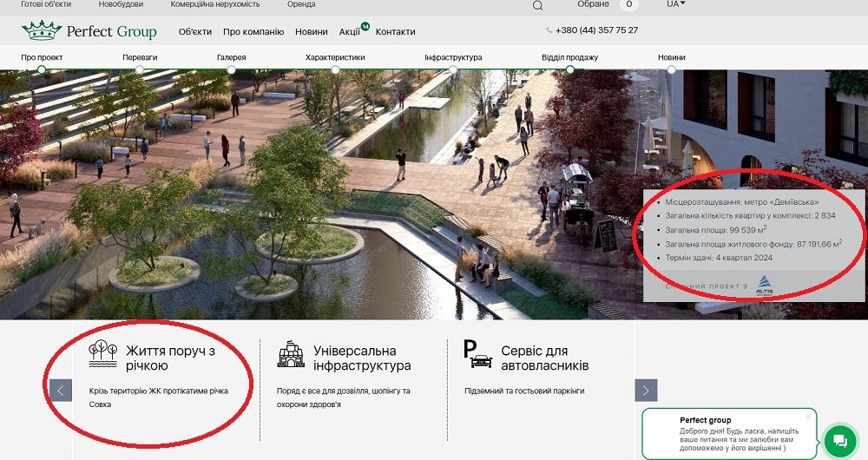Viewport: 868px width, 460px height.
Task: Click the river and trees icon
Action: [x=103, y=354]
